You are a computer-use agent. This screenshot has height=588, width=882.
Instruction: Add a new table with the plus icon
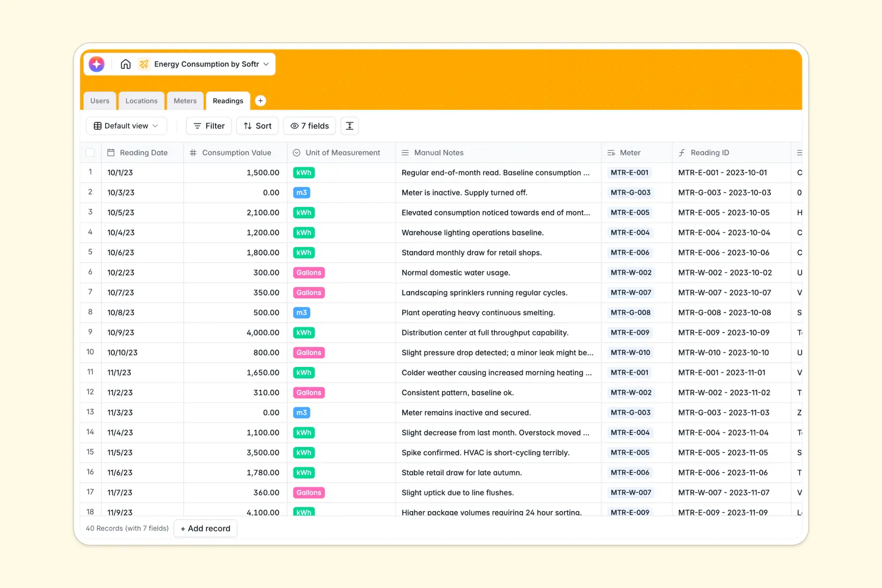(261, 101)
